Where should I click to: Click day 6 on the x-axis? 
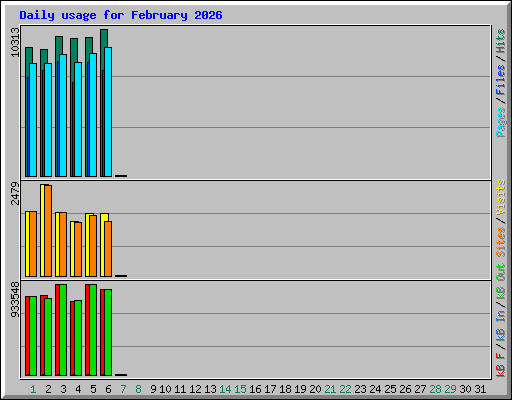click(x=108, y=389)
